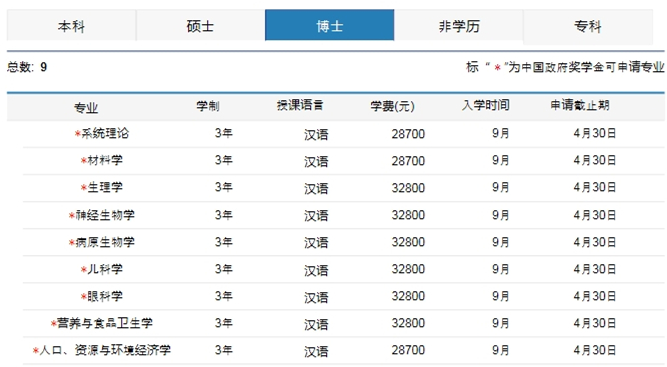Click the 学制 column header

[x=208, y=105]
